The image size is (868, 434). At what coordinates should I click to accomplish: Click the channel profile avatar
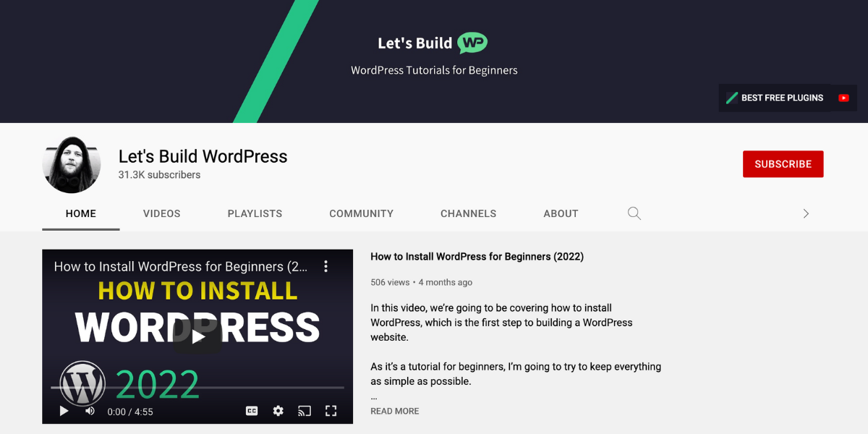(72, 164)
